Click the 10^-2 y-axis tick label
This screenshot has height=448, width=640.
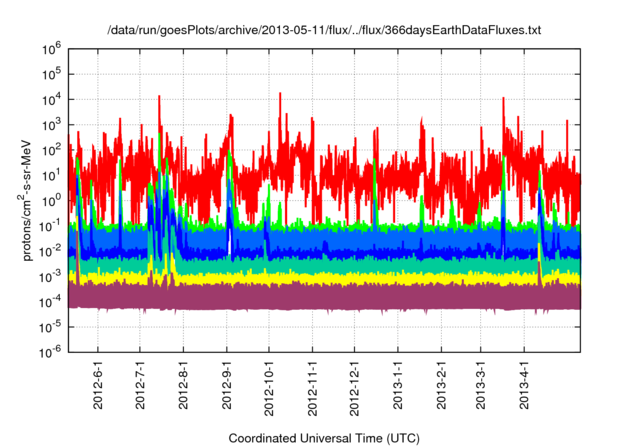coord(50,252)
